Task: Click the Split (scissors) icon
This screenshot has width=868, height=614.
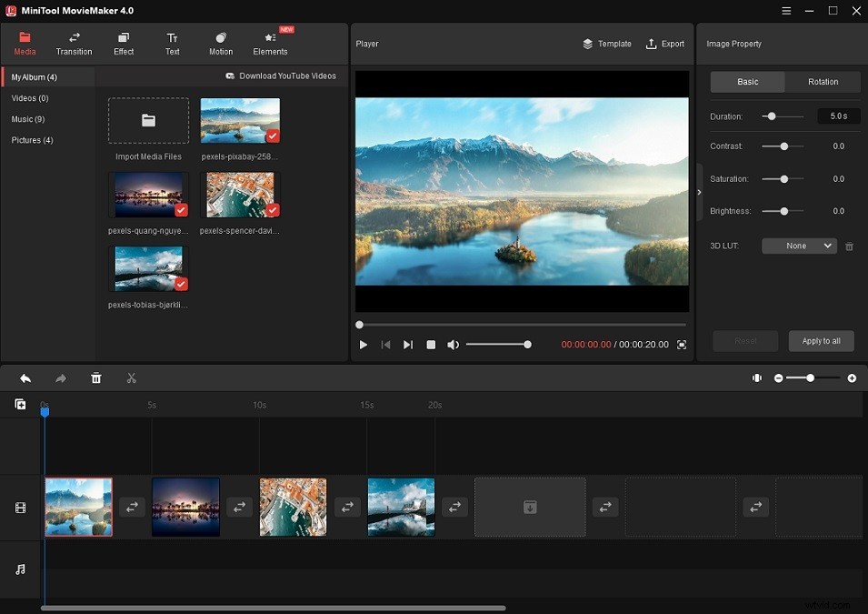Action: point(131,377)
